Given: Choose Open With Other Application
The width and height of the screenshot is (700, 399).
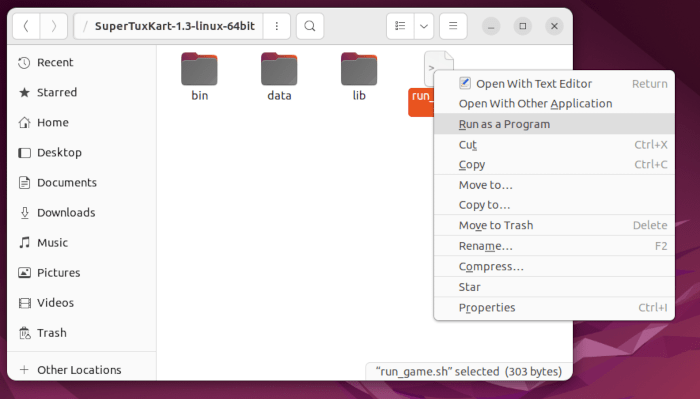Looking at the screenshot, I should point(554,104).
